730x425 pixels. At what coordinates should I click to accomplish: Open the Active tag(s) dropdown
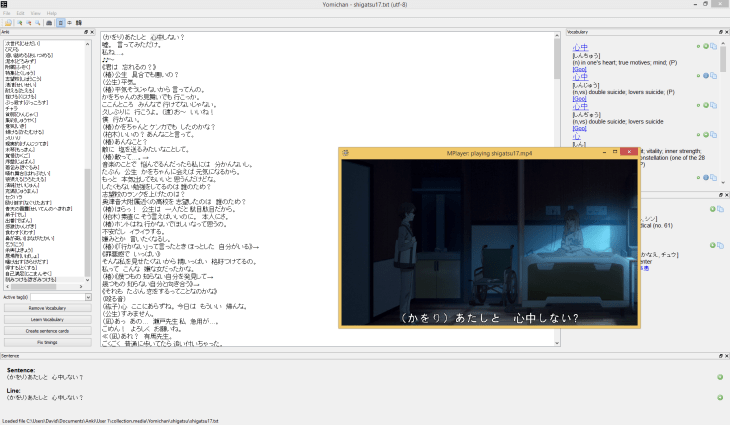click(61, 297)
